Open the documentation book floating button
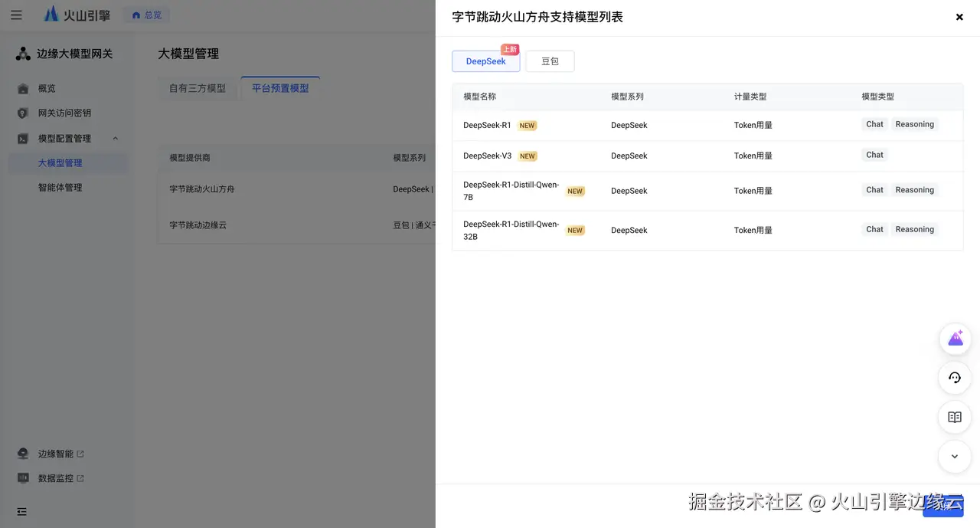This screenshot has height=528, width=980. point(955,417)
